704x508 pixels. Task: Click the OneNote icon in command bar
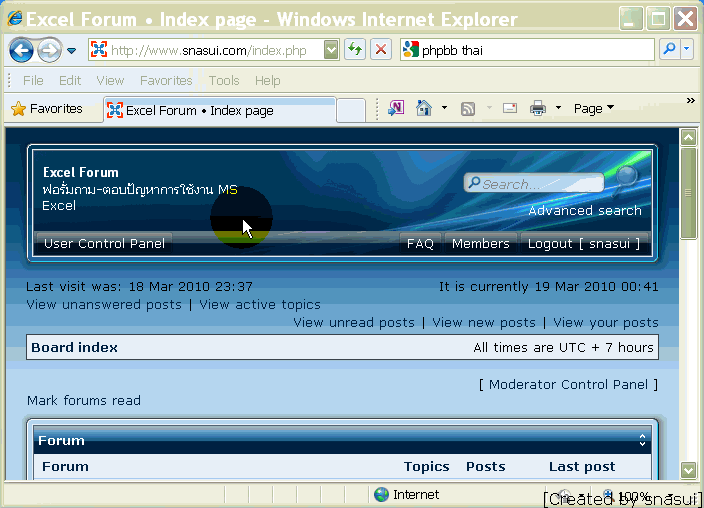[x=396, y=108]
